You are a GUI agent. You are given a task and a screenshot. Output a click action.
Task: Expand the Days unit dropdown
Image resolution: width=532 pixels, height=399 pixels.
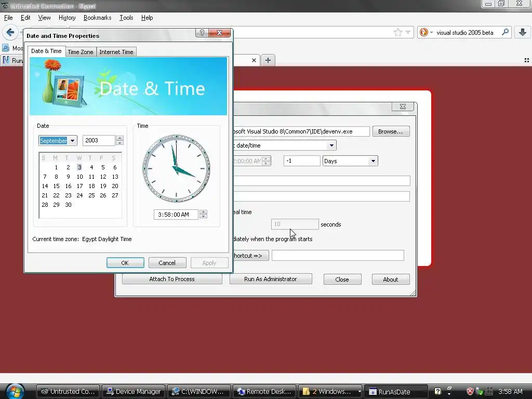373,161
